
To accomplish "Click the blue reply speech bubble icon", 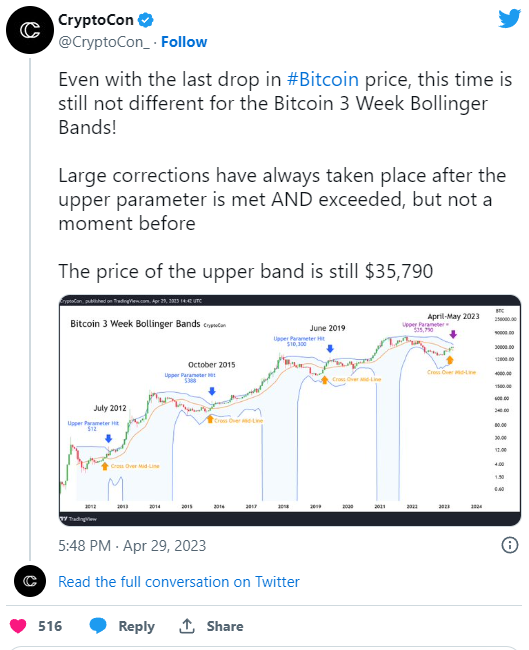I will [98, 626].
